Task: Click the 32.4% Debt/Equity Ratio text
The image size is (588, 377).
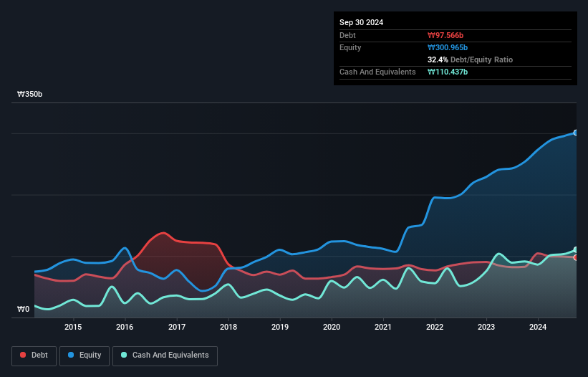Action: click(470, 59)
